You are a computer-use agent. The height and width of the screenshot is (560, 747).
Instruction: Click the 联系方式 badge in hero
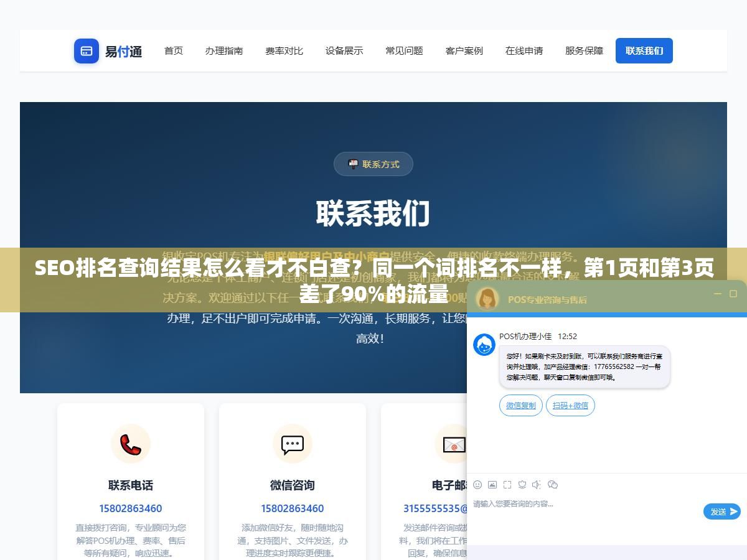[x=374, y=164]
